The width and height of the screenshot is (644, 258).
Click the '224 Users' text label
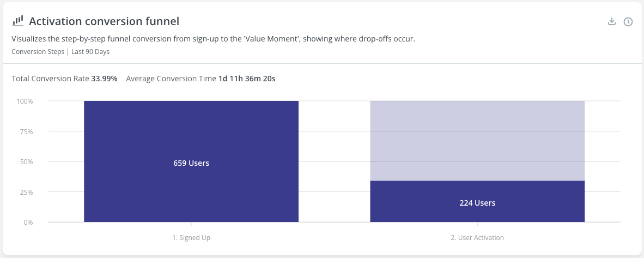coord(477,203)
